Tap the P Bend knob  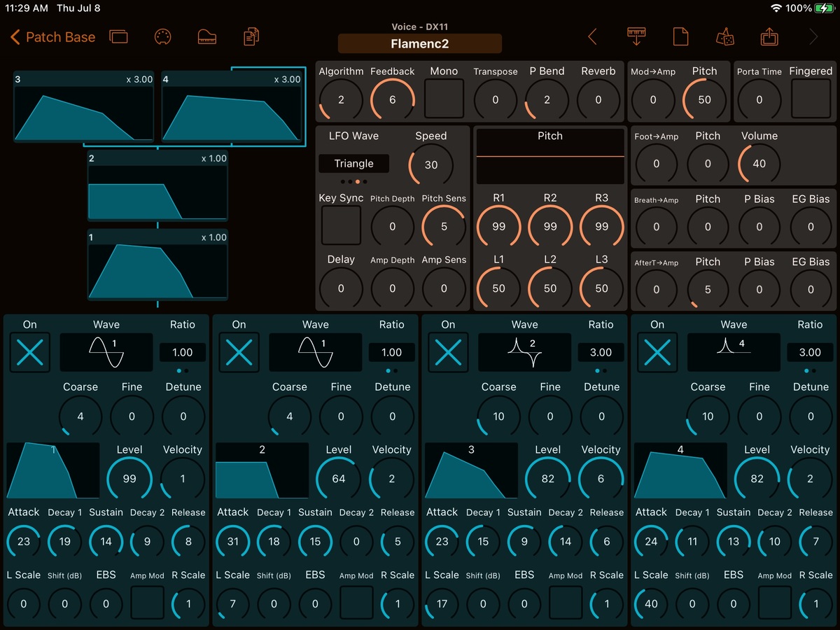547,99
